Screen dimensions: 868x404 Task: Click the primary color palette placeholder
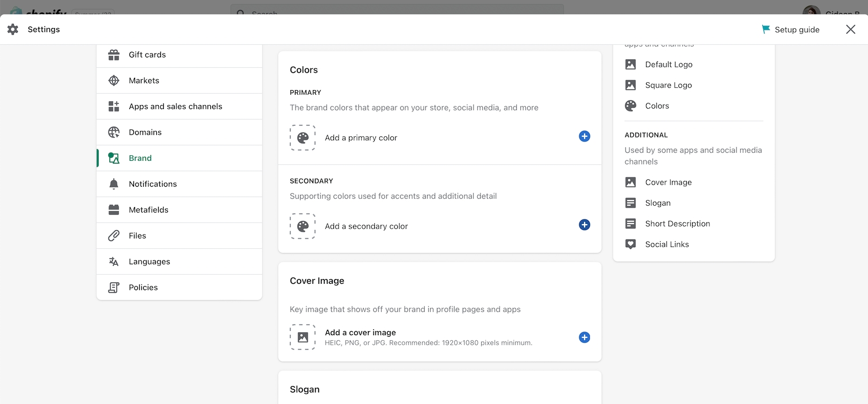(302, 138)
